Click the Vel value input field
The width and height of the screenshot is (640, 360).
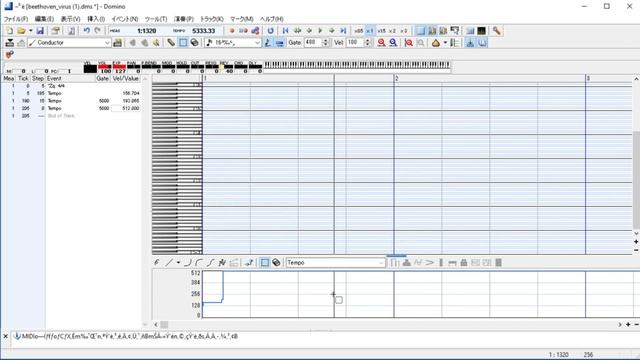pos(355,42)
